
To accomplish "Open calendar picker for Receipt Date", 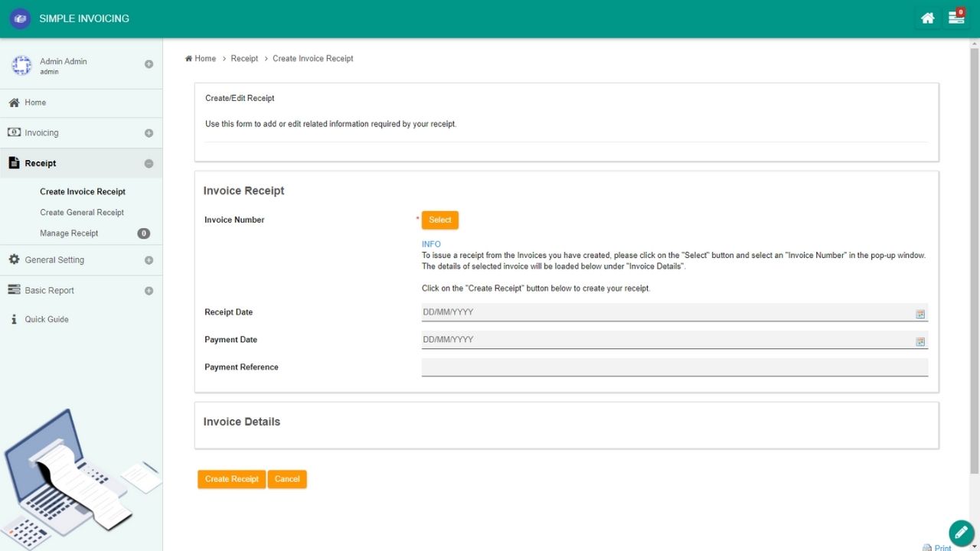I will point(920,314).
